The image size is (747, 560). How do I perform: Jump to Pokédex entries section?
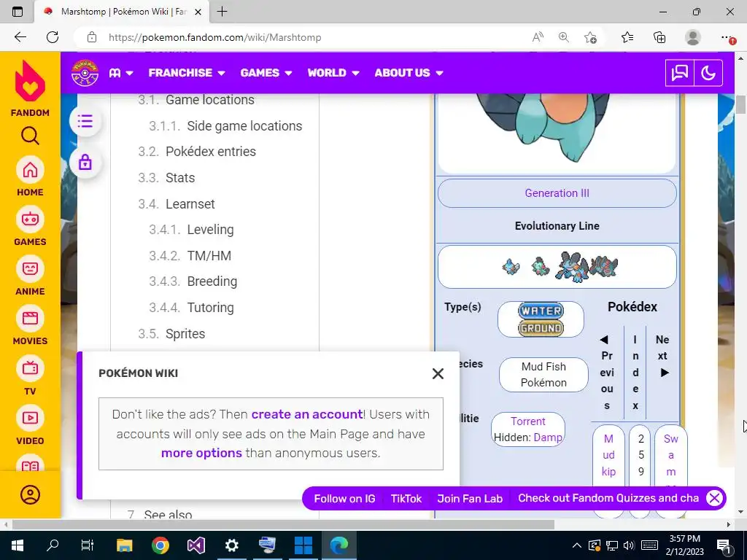coord(211,152)
